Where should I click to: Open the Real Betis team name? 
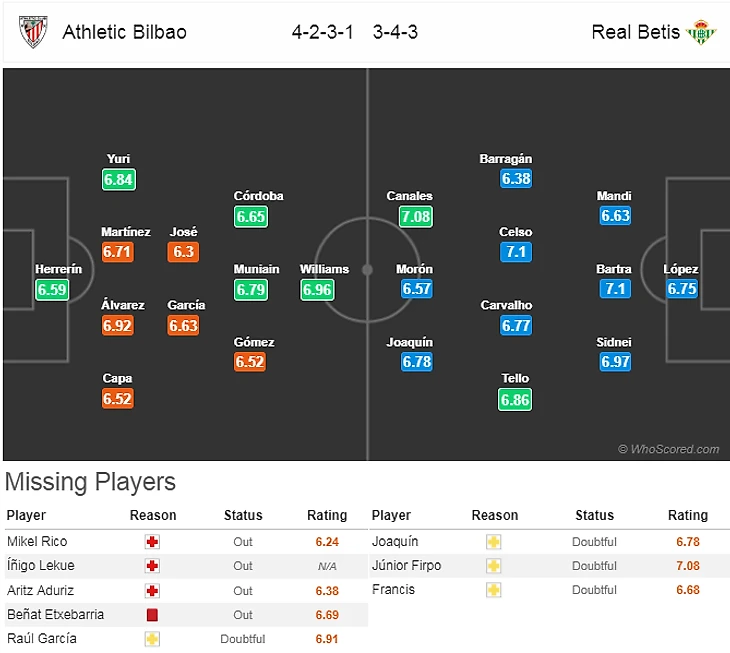[x=635, y=31]
